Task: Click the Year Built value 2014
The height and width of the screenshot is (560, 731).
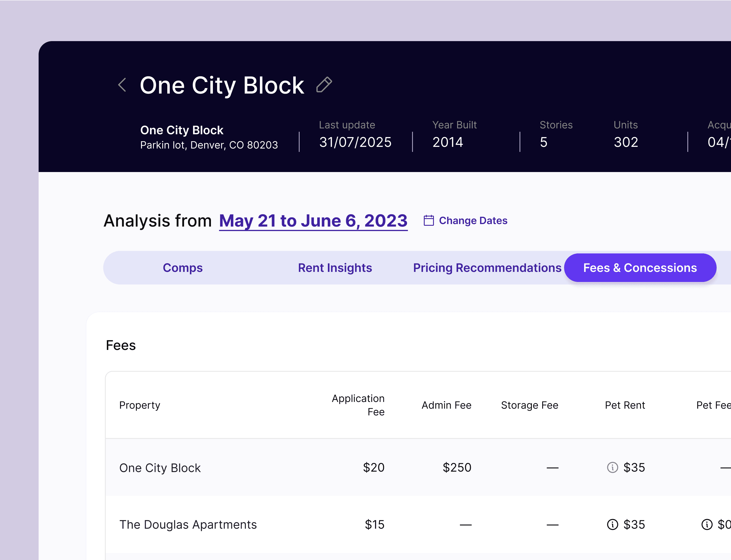Action: pyautogui.click(x=448, y=142)
